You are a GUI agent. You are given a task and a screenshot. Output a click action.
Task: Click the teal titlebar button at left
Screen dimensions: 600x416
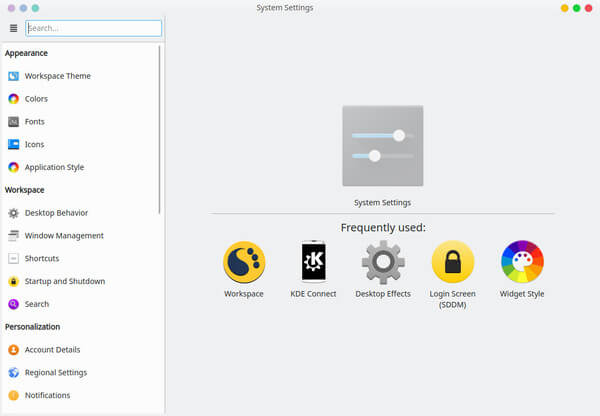[x=35, y=8]
